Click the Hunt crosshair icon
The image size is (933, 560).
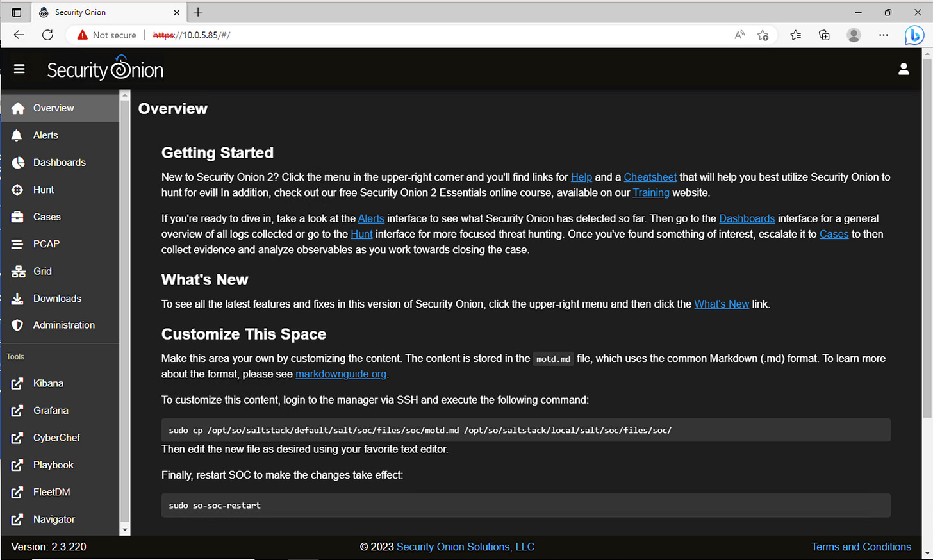coord(18,190)
